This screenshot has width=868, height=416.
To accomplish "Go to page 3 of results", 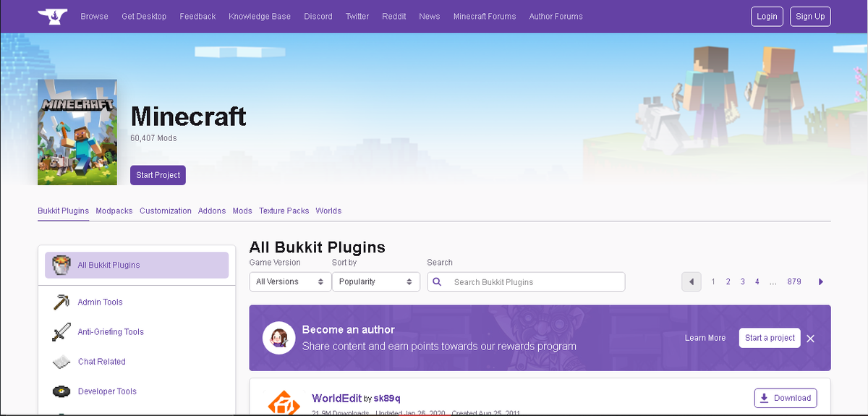I will click(x=743, y=281).
